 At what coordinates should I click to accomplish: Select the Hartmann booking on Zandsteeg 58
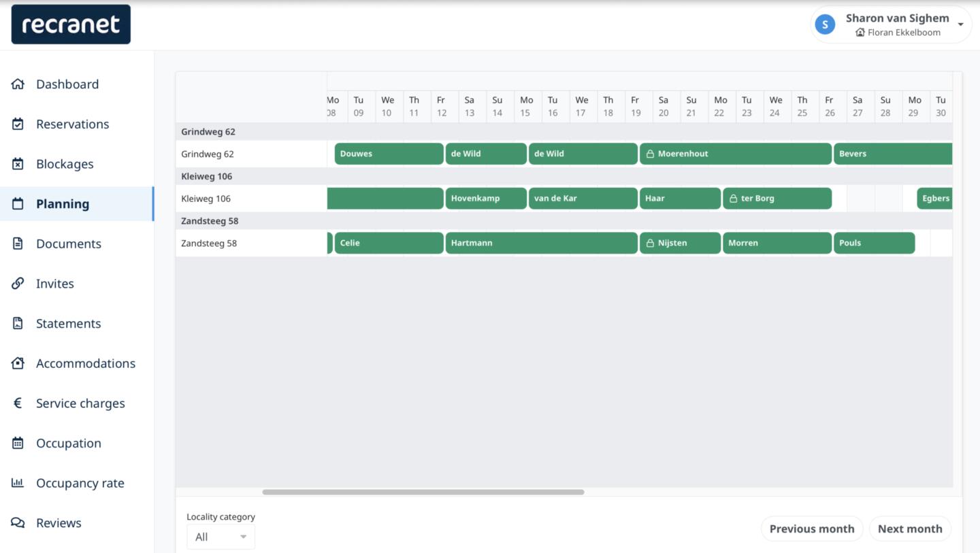click(541, 243)
